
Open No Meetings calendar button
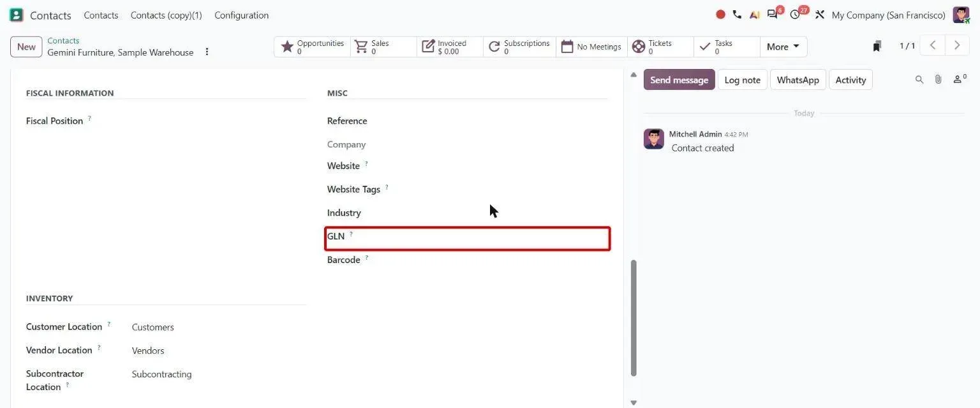(x=591, y=47)
